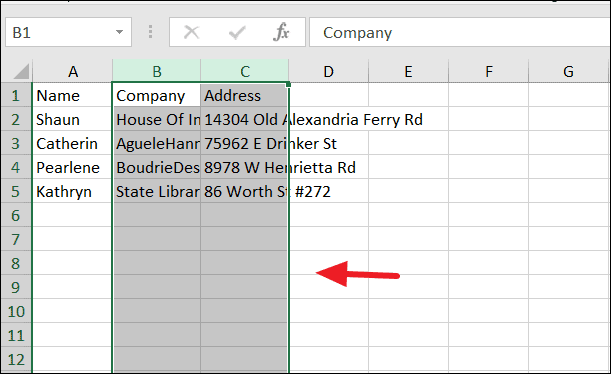Click cell containing Shaun
Image resolution: width=611 pixels, height=374 pixels.
point(72,120)
